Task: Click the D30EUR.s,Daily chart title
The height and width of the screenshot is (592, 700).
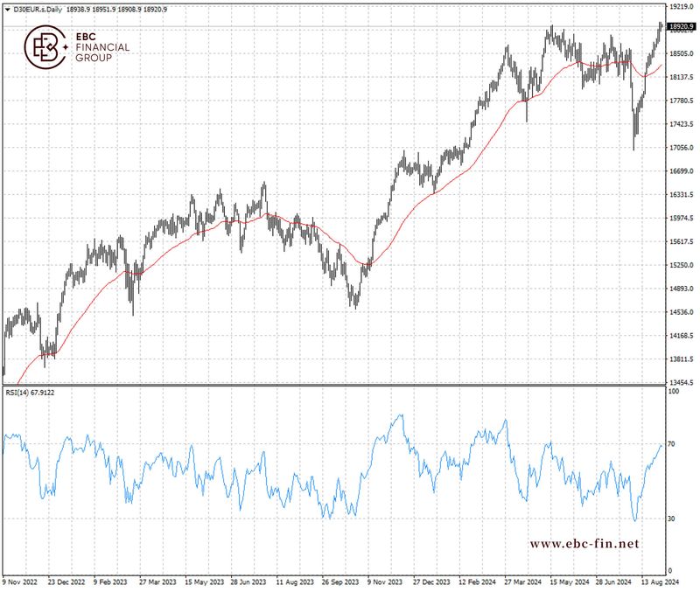Action: coord(37,9)
